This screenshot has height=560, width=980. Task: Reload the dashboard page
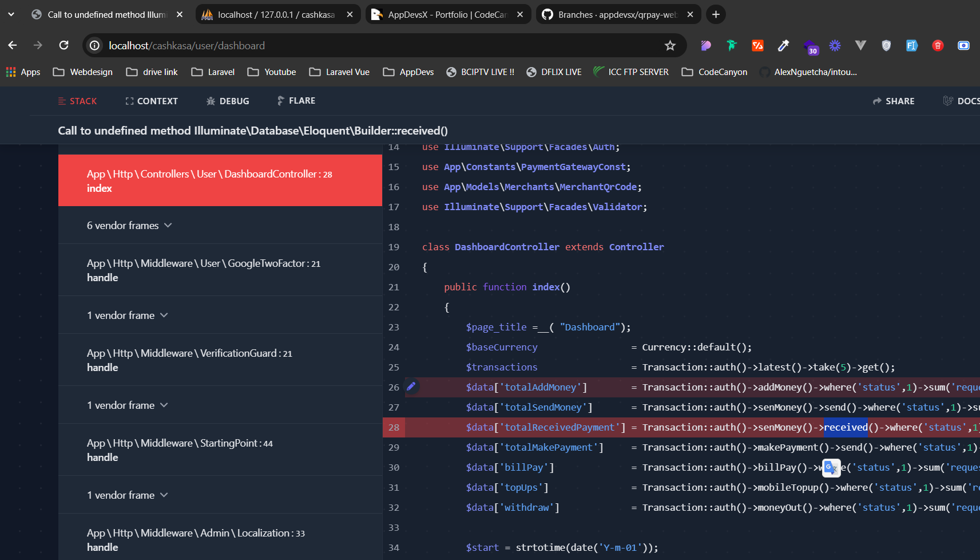click(x=64, y=45)
